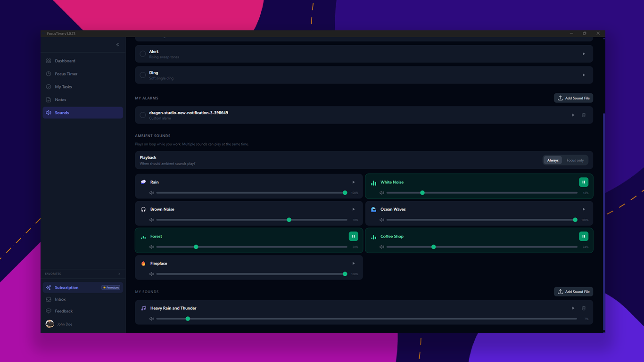Click the Brown Noise volume slider handle
The image size is (644, 362).
(289, 220)
